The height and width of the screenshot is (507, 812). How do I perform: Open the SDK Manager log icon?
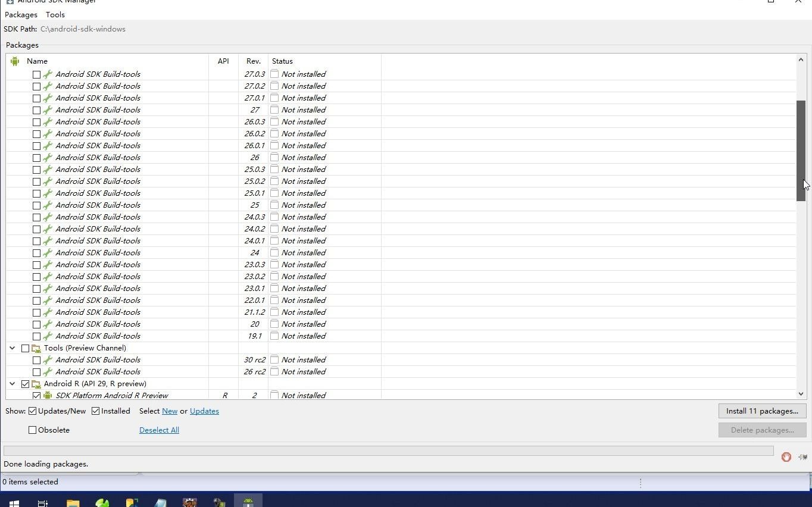point(802,457)
